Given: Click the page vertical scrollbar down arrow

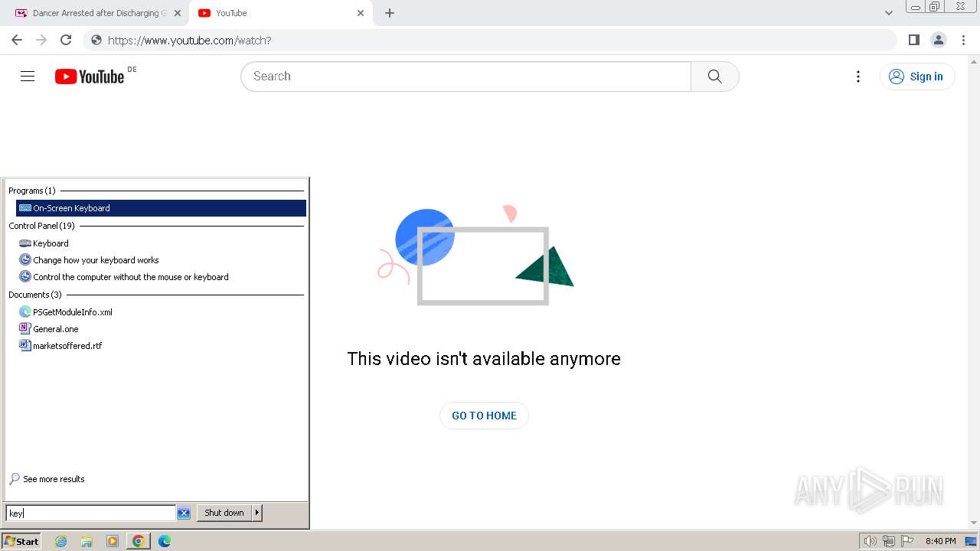Looking at the screenshot, I should coord(974,523).
